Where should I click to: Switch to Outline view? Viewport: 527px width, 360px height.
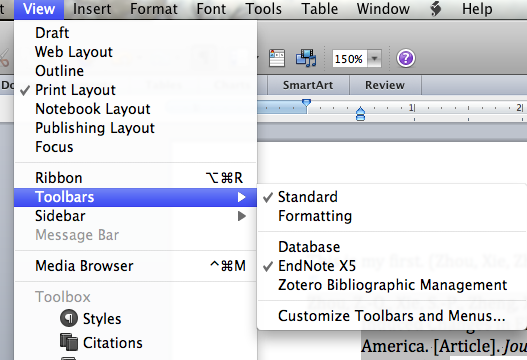135,71
